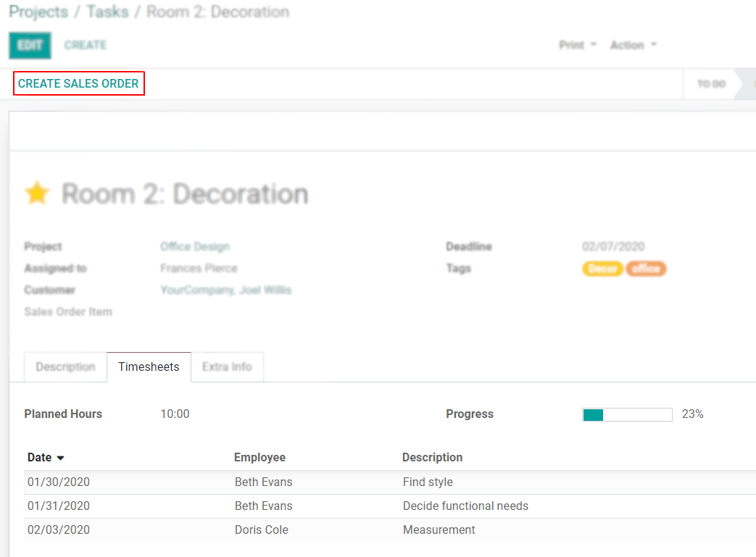The height and width of the screenshot is (557, 756).
Task: Navigate to Tasks breadcrumb link
Action: 107,12
